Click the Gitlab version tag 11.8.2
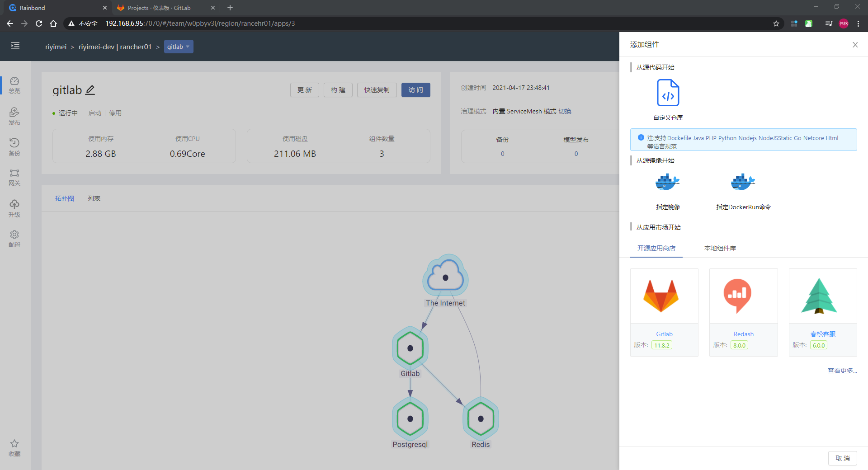The width and height of the screenshot is (868, 470). pyautogui.click(x=662, y=345)
